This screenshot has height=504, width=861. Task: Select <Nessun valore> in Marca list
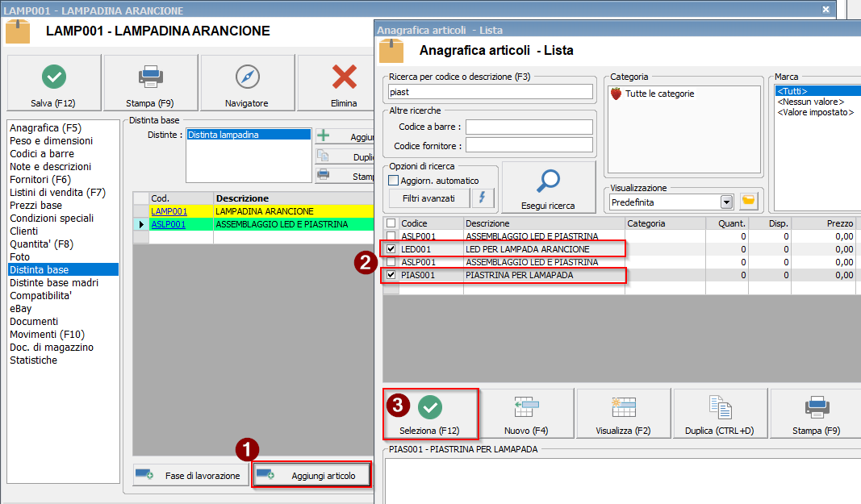coord(809,102)
